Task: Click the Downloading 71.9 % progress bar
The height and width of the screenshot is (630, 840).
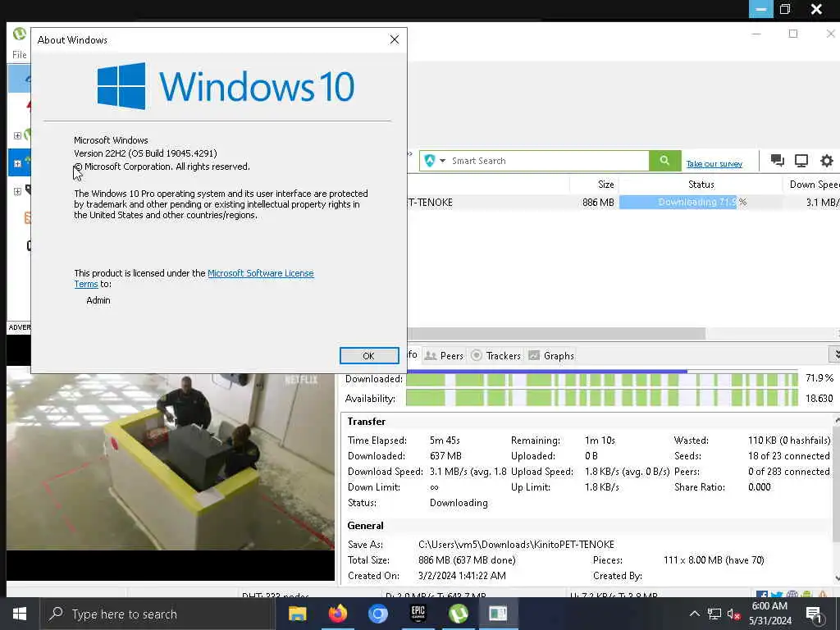Action: click(x=701, y=203)
